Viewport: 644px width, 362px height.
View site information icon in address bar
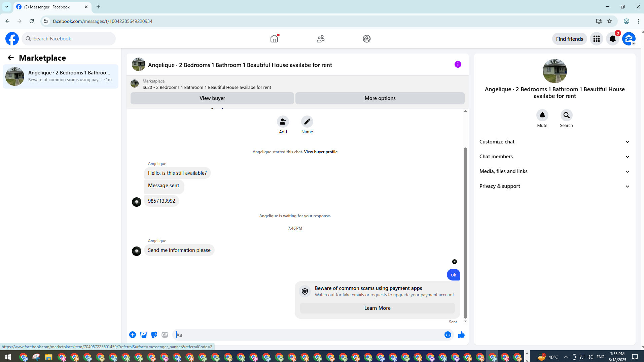coord(46,21)
